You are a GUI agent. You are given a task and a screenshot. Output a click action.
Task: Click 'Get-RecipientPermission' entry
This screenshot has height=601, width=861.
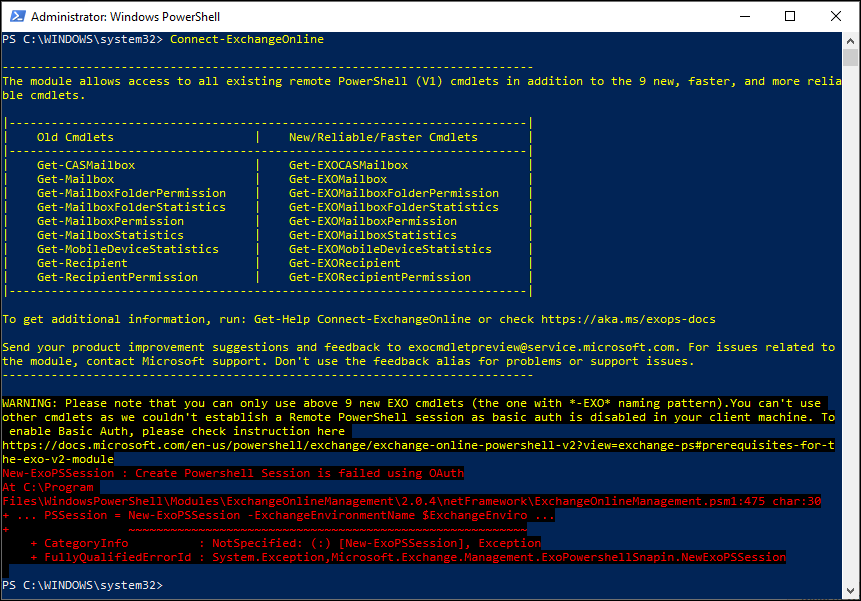(x=118, y=277)
